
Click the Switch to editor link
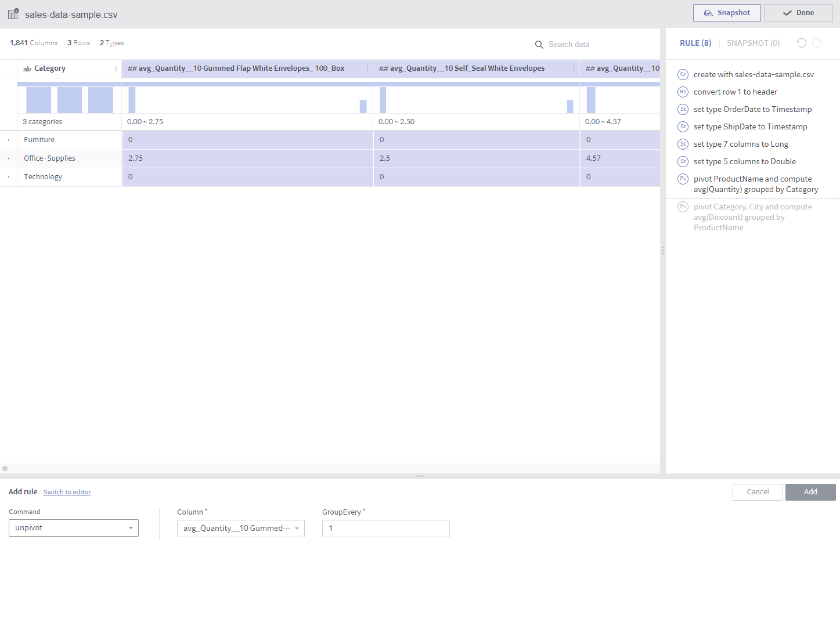point(67,492)
